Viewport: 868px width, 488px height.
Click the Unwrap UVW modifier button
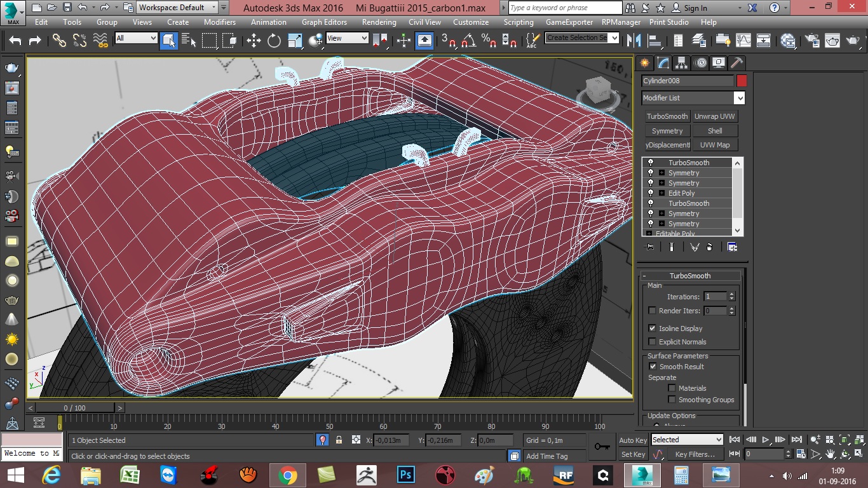[714, 116]
